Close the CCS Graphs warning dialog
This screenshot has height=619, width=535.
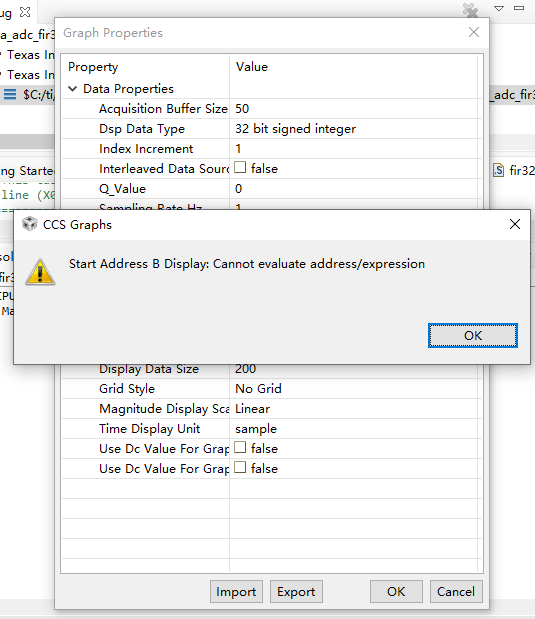point(514,224)
